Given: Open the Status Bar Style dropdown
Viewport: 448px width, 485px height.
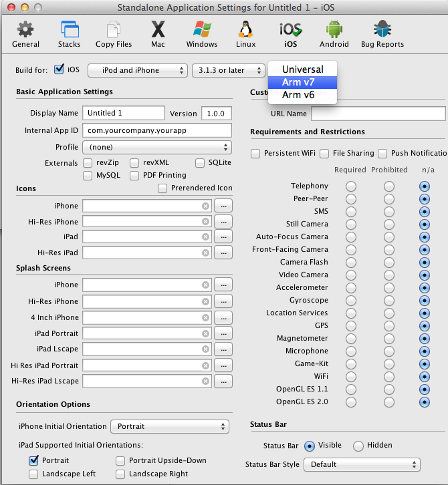Looking at the screenshot, I should coord(362,464).
